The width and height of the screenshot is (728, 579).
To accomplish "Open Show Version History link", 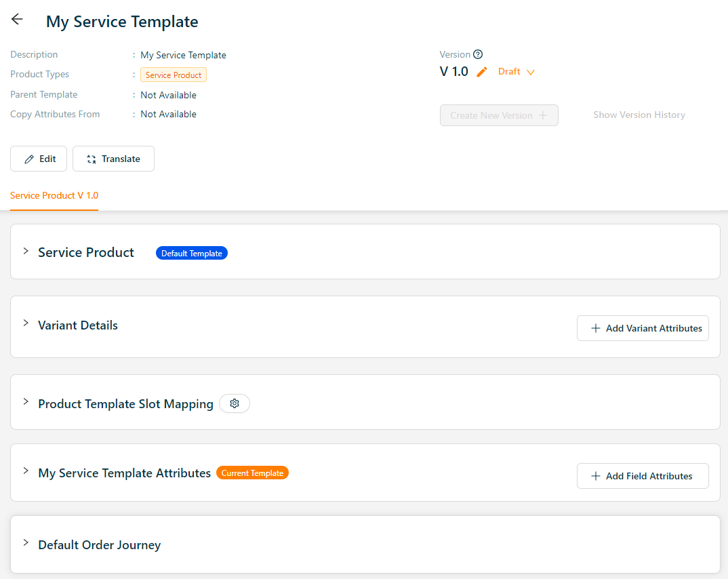I will pyautogui.click(x=639, y=115).
